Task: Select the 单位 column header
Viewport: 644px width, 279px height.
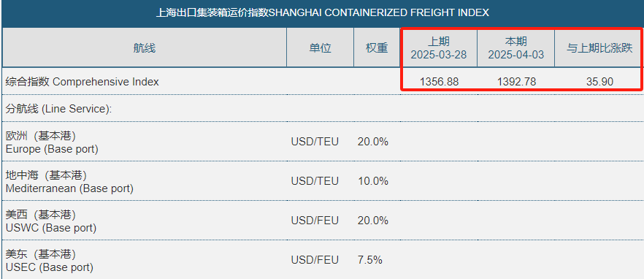Action: tap(320, 48)
